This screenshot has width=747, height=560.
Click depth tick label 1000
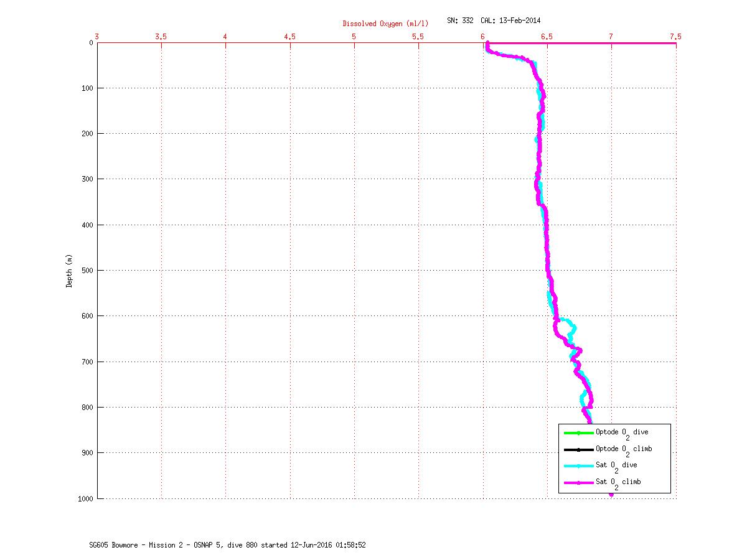(x=86, y=498)
